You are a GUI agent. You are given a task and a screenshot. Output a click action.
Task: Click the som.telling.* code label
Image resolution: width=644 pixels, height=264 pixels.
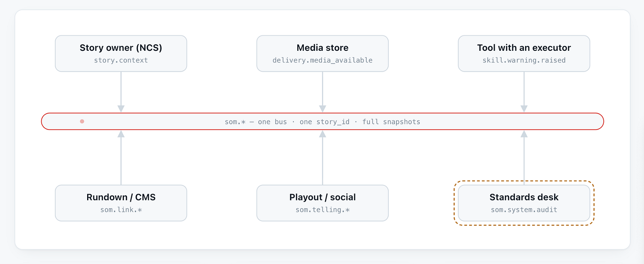322,210
